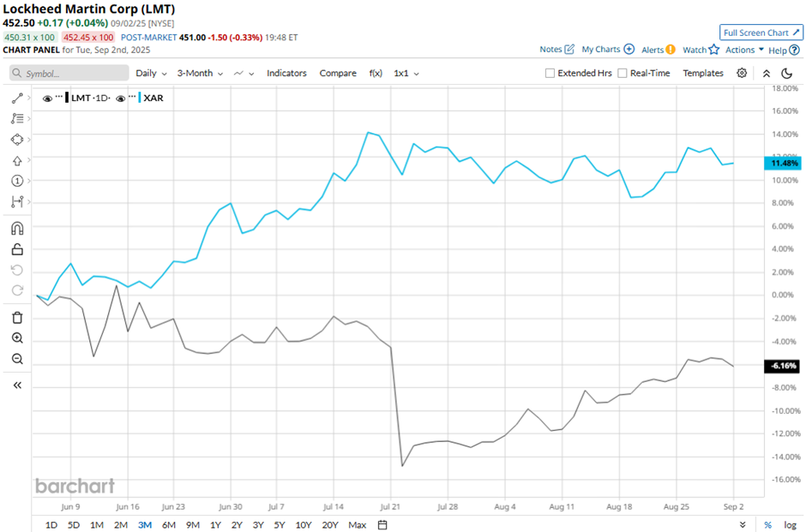This screenshot has height=532, width=806.
Task: Select the 10Y time range
Action: click(304, 525)
